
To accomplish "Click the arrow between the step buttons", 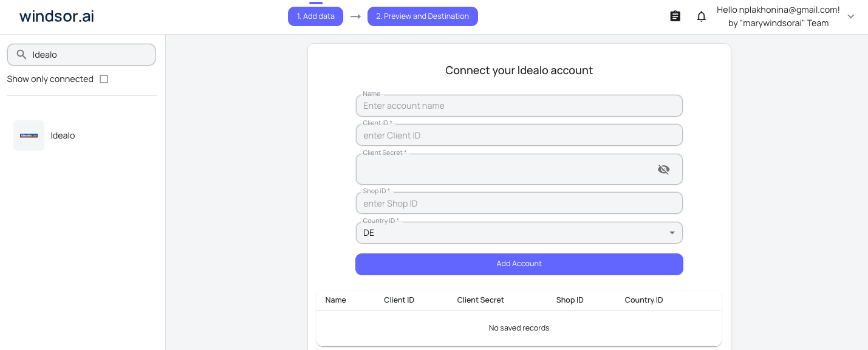I will point(355,16).
